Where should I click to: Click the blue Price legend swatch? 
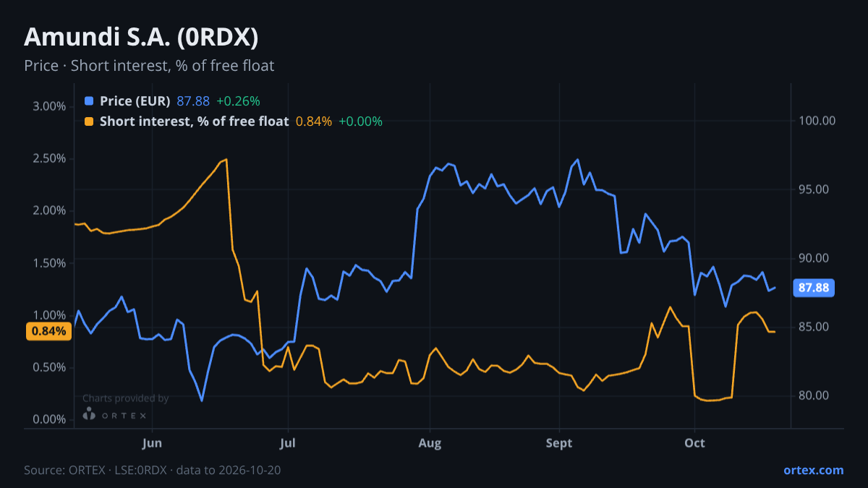89,100
